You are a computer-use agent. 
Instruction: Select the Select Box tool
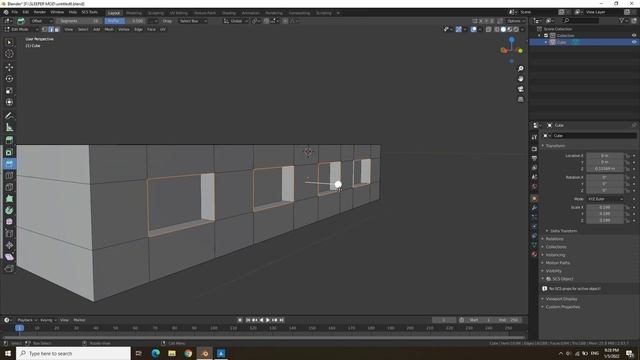click(9, 42)
